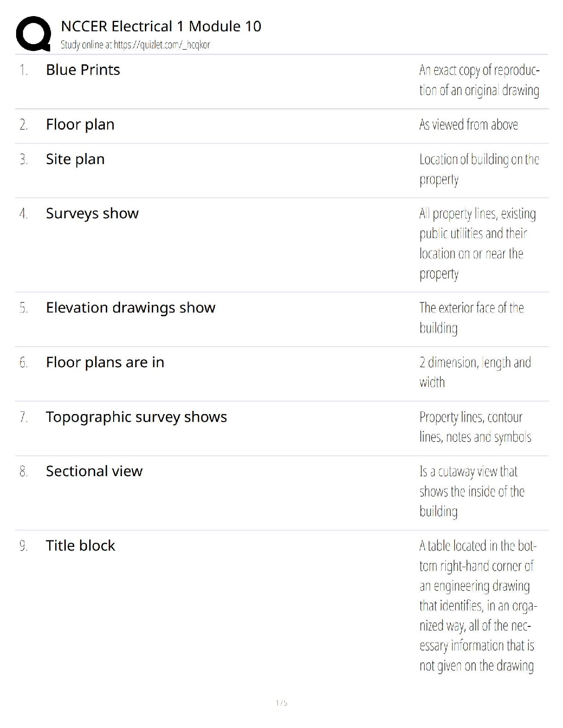Select the Floor plan term
This screenshot has height=728, width=563.
coord(80,125)
